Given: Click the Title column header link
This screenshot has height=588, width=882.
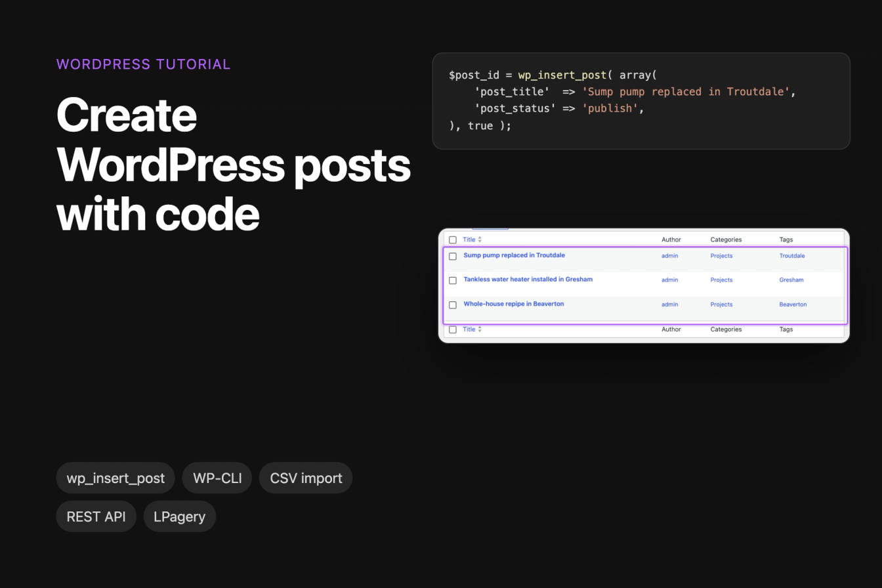Looking at the screenshot, I should tap(469, 240).
